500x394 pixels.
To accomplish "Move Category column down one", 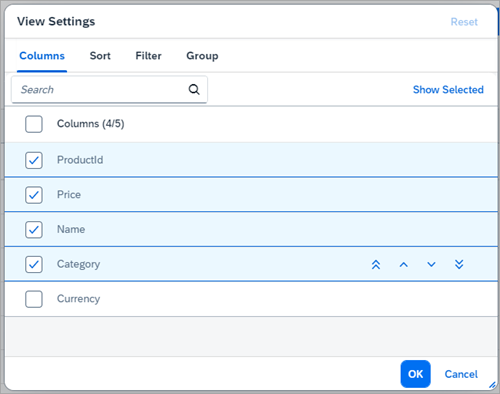I will (431, 265).
